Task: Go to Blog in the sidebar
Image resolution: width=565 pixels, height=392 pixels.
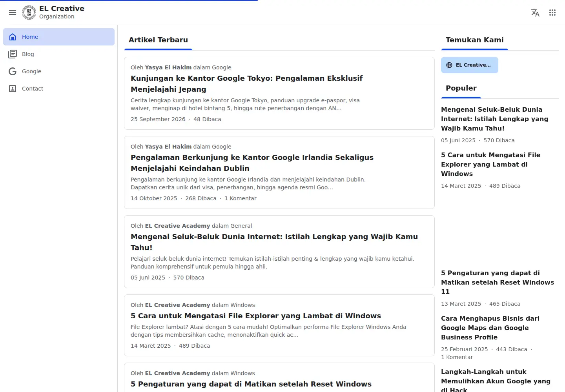Action: tap(59, 54)
